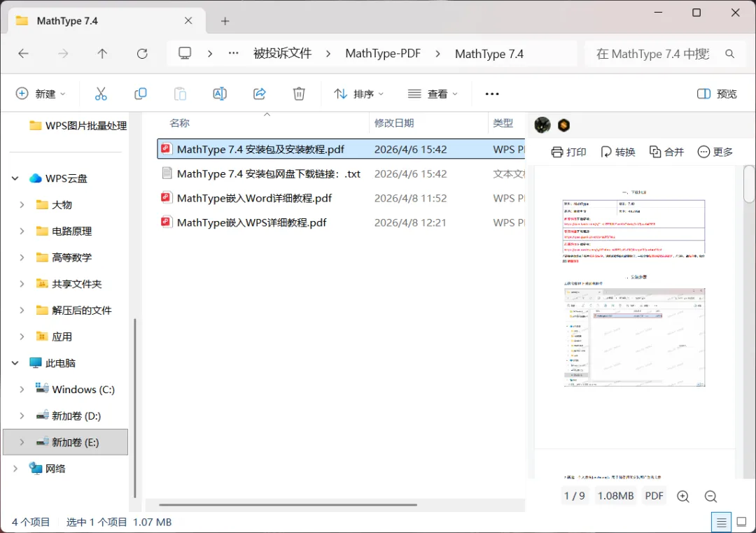This screenshot has width=756, height=533.
Task: Refresh the current folder view
Action: pos(141,53)
